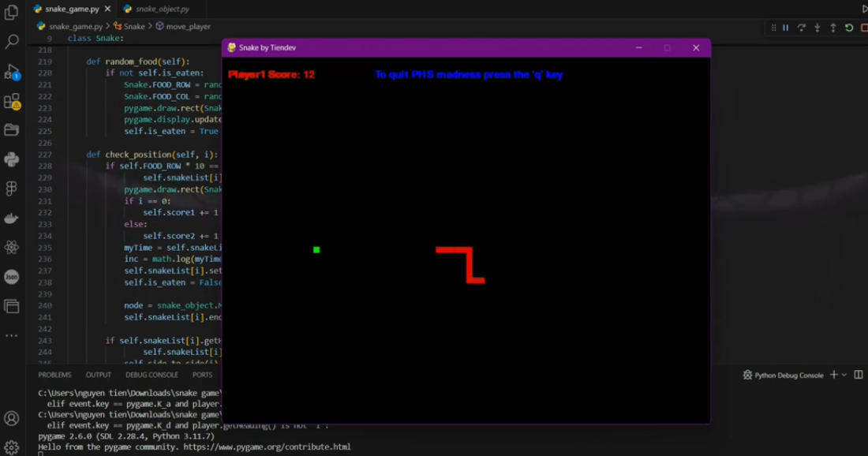
Task: Open the Manage gear settings icon
Action: point(11,447)
